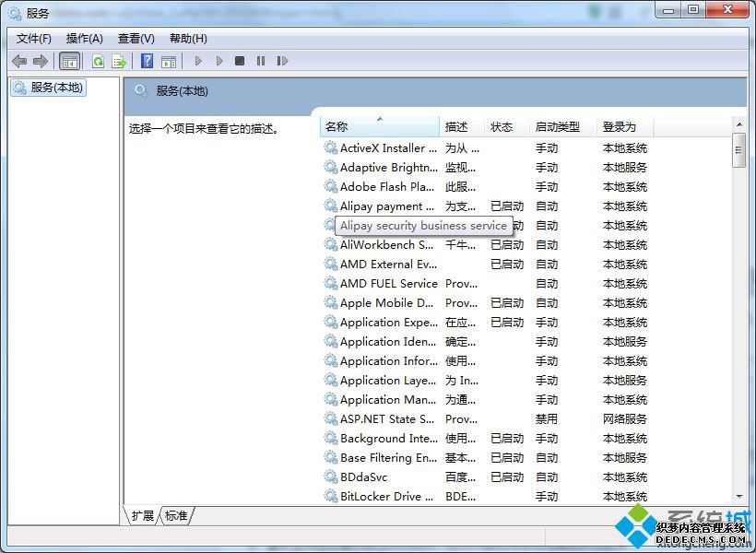
Task: Click the gear icon of AliWorkbench service
Action: (330, 244)
